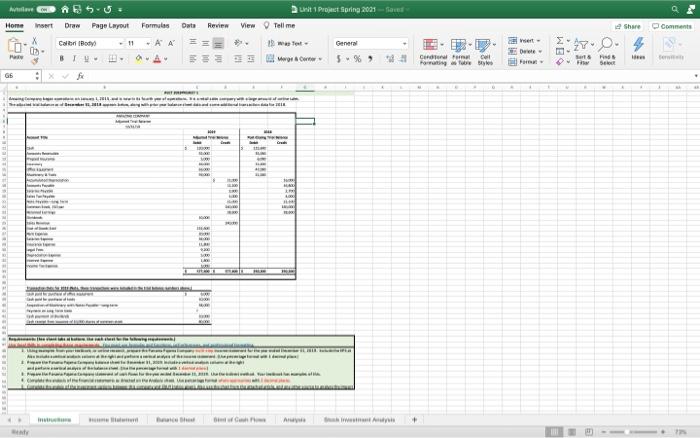Open Sort & Filter

(x=583, y=52)
